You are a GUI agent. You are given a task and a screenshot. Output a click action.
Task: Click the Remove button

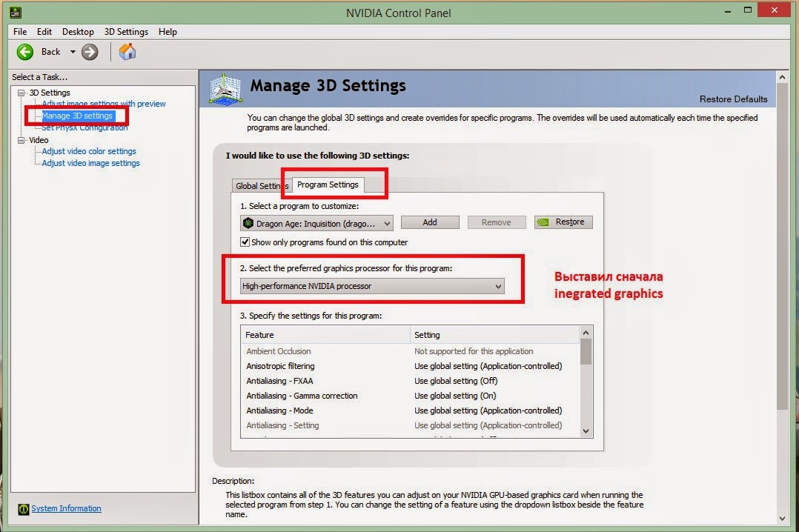click(x=497, y=222)
